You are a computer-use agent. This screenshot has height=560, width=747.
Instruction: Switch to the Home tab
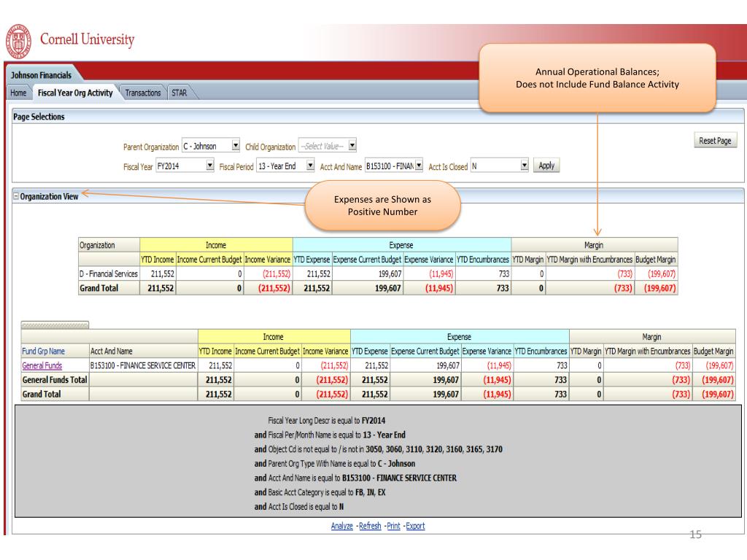coord(18,93)
